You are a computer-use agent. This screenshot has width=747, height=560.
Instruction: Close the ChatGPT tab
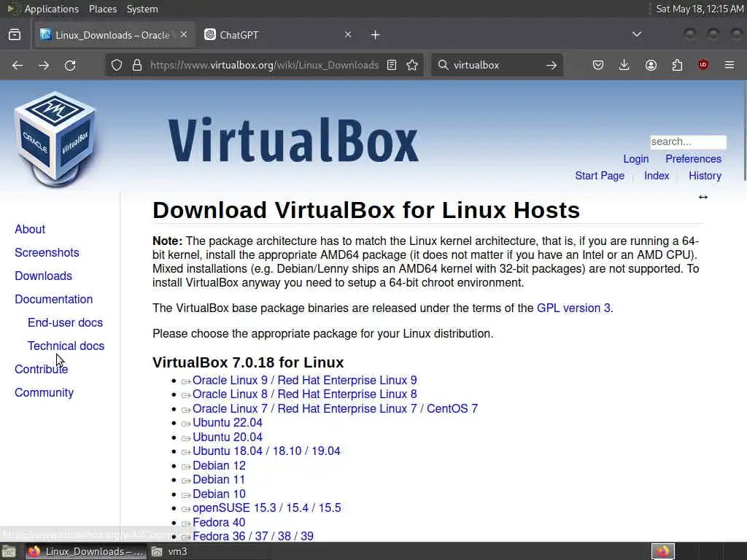point(348,34)
